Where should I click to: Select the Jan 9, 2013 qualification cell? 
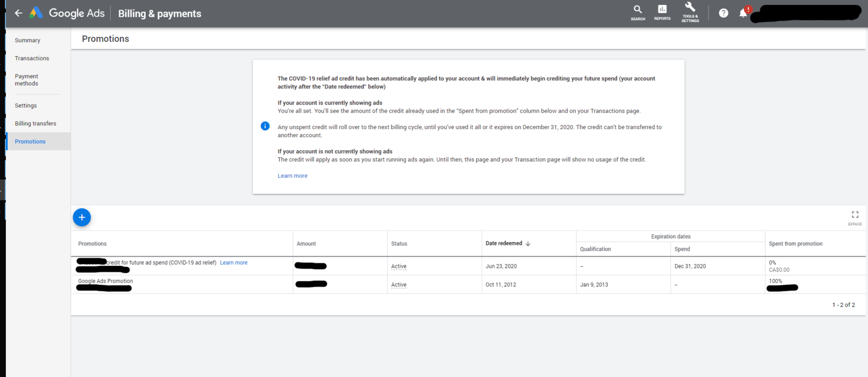594,285
